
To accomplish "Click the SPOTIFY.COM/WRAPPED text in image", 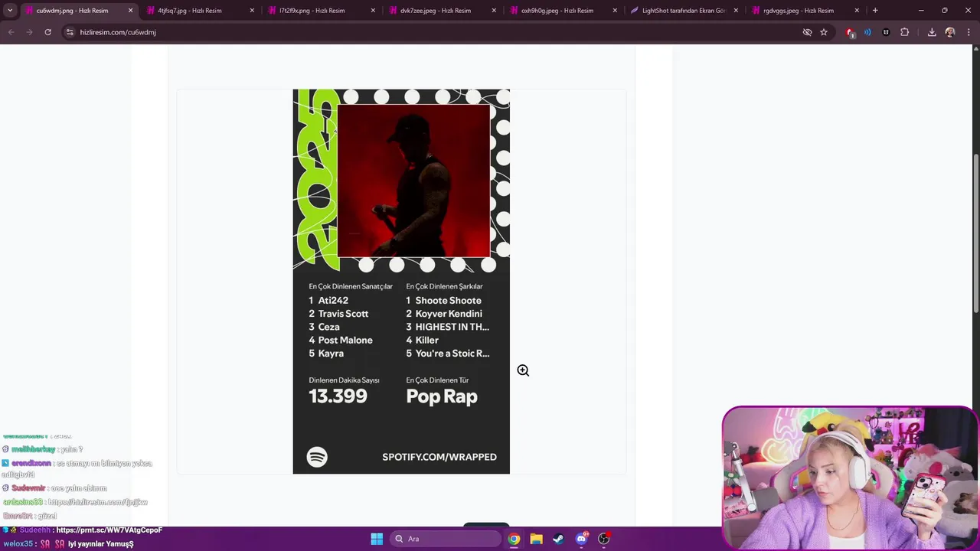I will pos(439,457).
